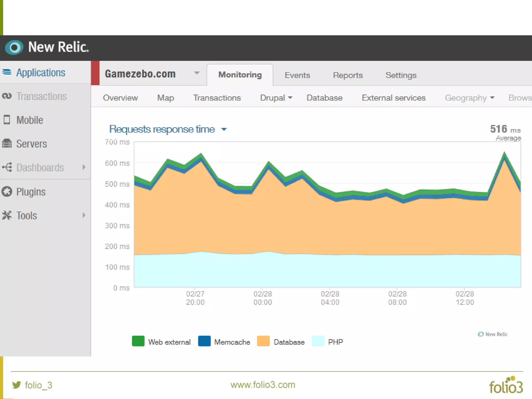Screen dimensions: 532x399
Task: Click the Mobile phone icon
Action: click(7, 120)
